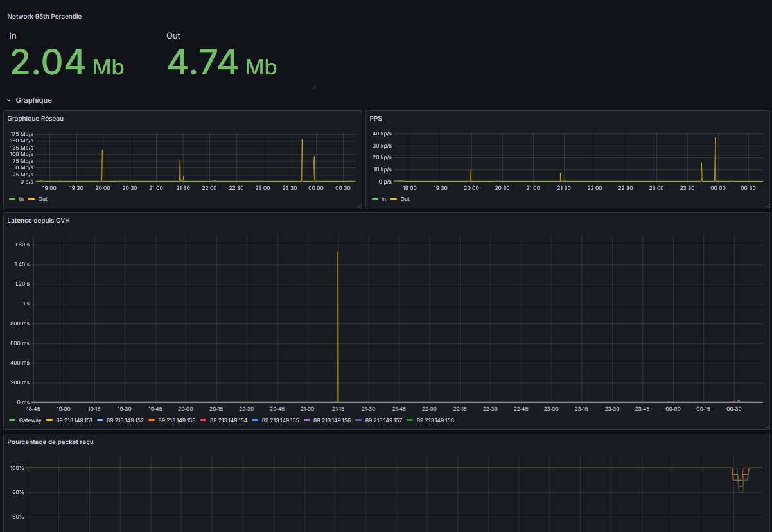772x532 pixels.
Task: Toggle the Out series in Graphique Réseau legend
Action: tap(42, 199)
